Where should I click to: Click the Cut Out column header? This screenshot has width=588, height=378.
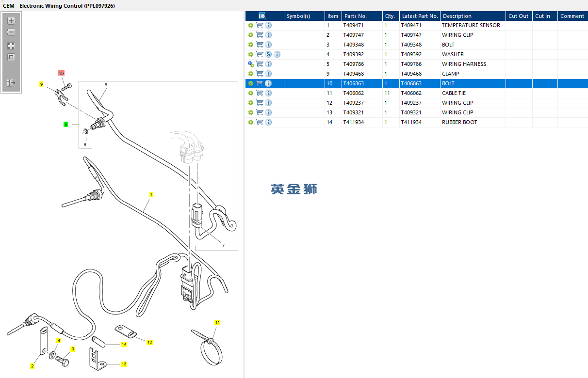519,16
